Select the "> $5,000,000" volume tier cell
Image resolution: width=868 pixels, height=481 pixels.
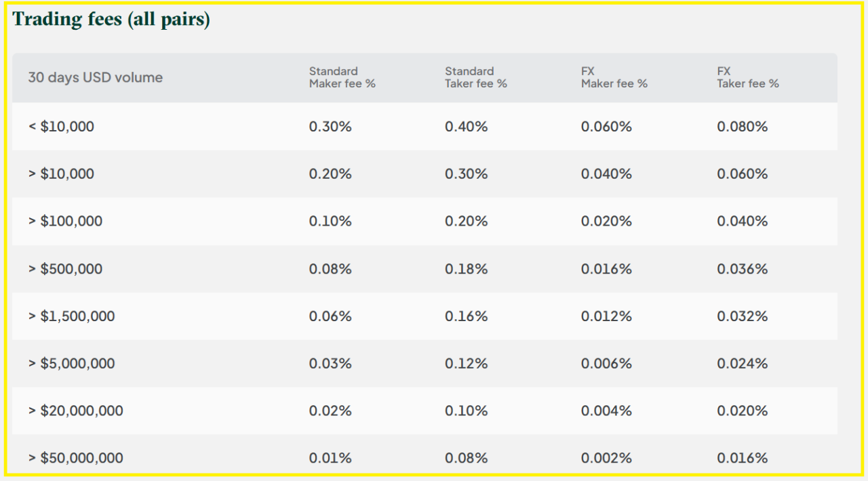pyautogui.click(x=71, y=364)
